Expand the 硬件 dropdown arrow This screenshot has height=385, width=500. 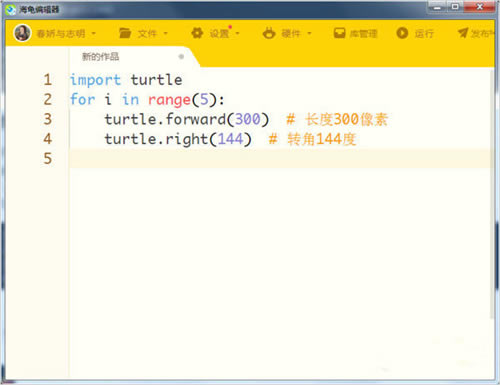point(309,33)
